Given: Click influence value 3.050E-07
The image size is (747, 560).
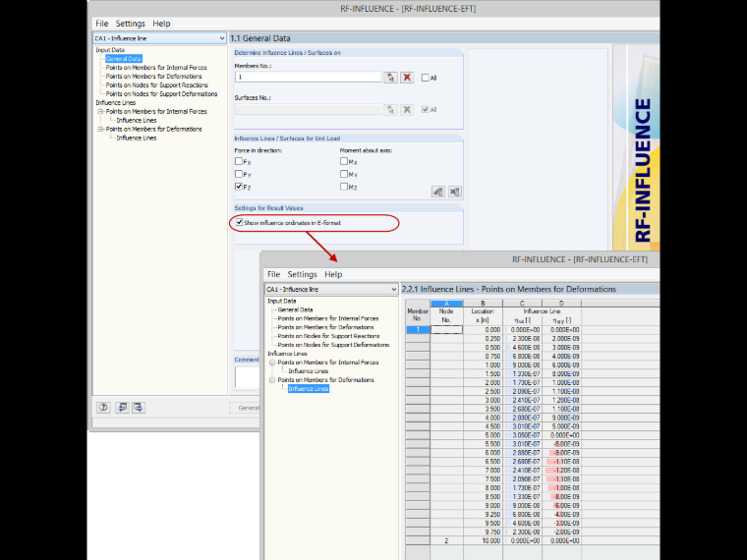Looking at the screenshot, I should 522,435.
